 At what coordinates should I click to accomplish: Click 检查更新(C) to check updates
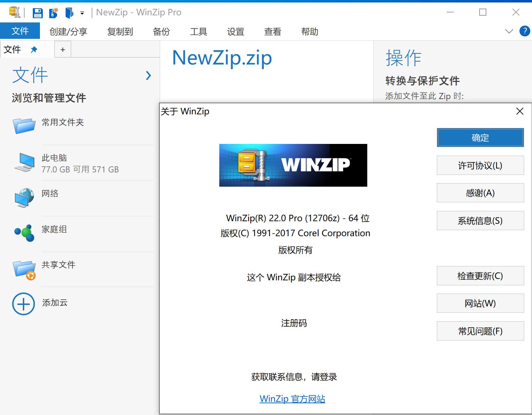coord(480,276)
